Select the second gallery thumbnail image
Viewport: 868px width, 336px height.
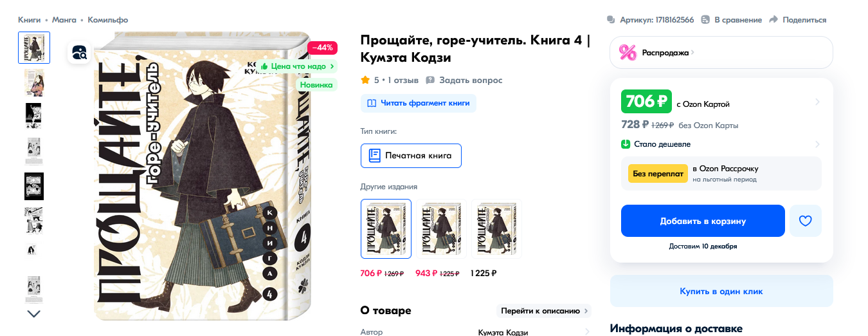pos(34,82)
